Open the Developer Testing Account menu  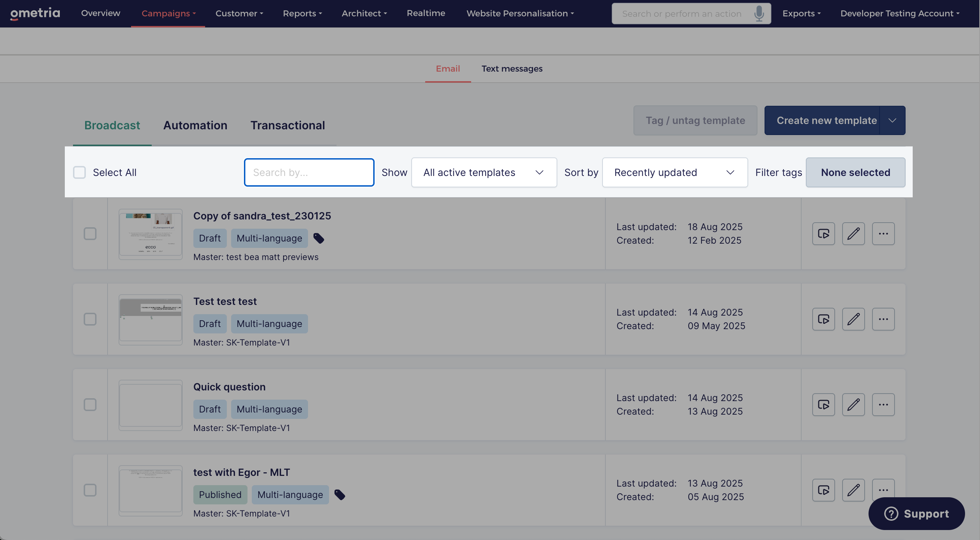(900, 13)
